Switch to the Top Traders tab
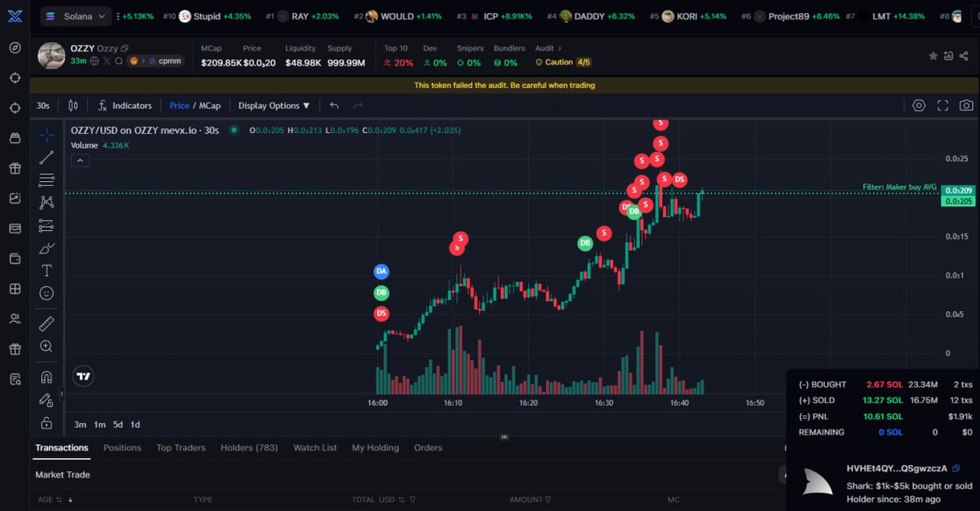 (181, 447)
